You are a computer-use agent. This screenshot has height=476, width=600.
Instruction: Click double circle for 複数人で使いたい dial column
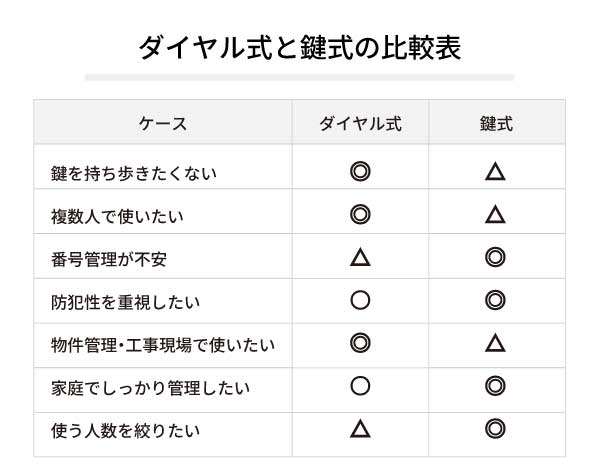[361, 214]
